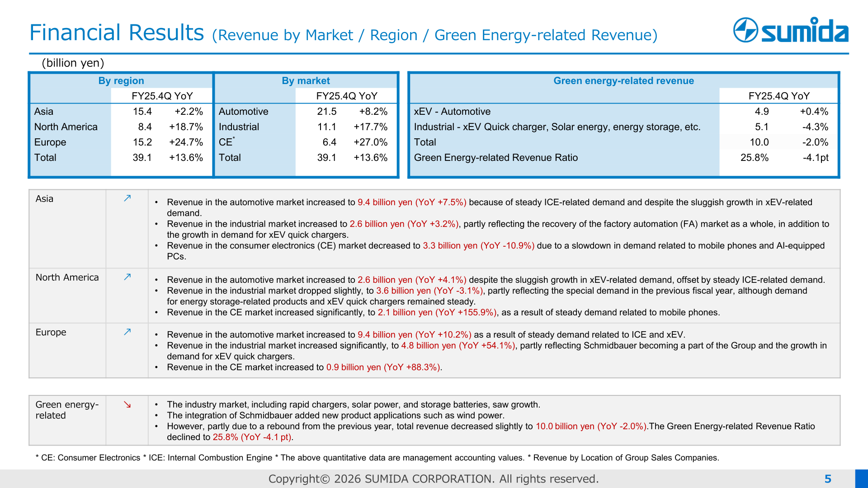
Task: Click CE revenue value 6.4
Action: (x=330, y=142)
